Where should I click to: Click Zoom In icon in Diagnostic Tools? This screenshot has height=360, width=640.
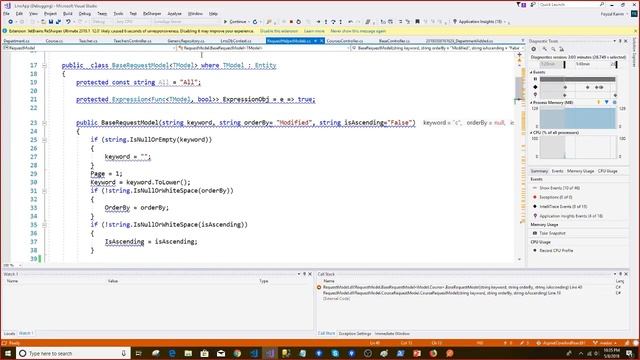click(x=545, y=49)
